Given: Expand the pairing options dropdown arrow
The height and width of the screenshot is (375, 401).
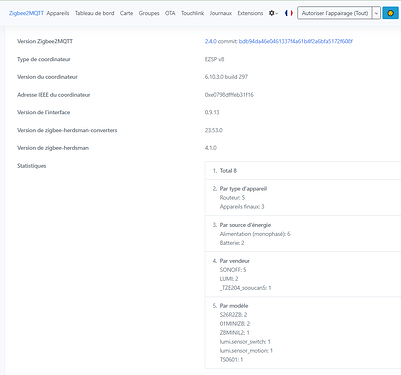Looking at the screenshot, I should [x=376, y=13].
